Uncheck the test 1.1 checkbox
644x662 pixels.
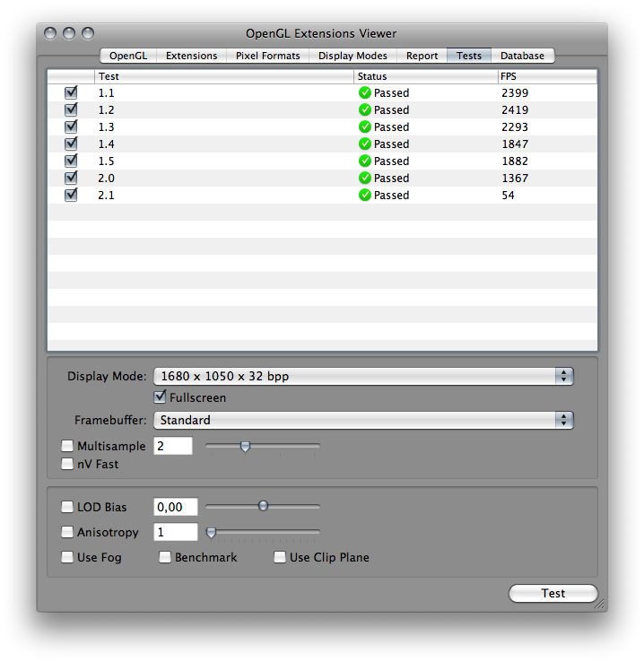[x=71, y=92]
